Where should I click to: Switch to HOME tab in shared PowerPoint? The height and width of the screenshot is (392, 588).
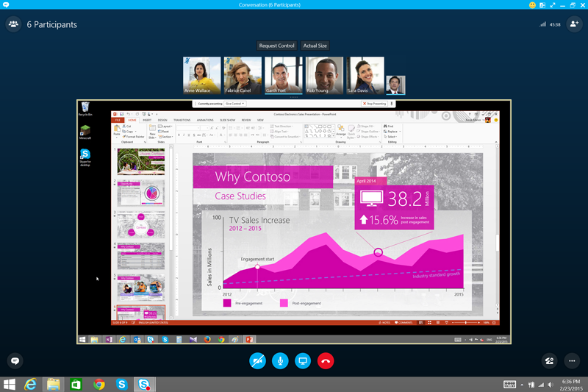coord(132,120)
